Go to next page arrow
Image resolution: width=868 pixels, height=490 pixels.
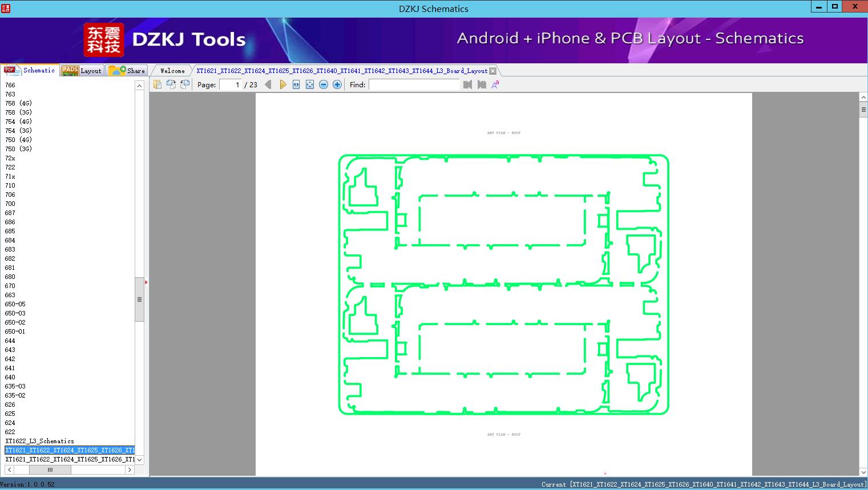pyautogui.click(x=282, y=84)
